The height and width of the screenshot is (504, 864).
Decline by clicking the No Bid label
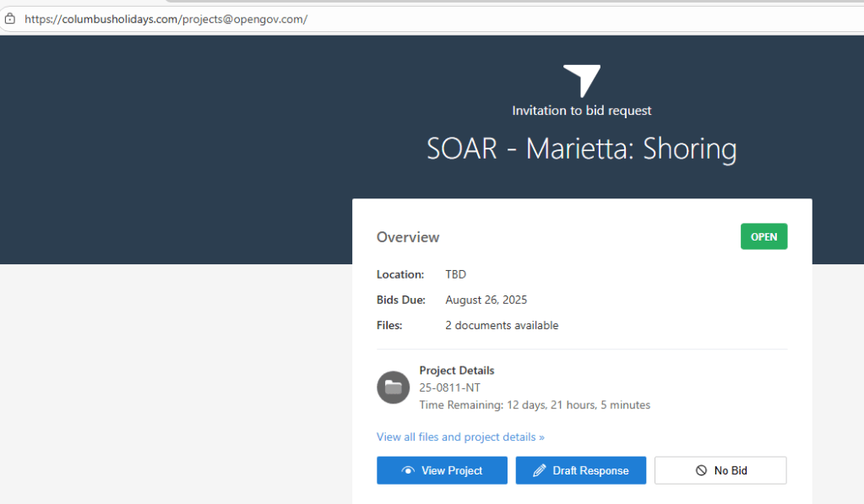coord(731,471)
